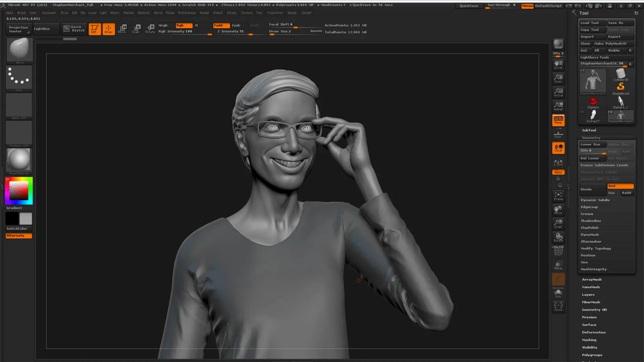Expand the DynaMesh section
This screenshot has height=362, width=644.
tap(590, 234)
